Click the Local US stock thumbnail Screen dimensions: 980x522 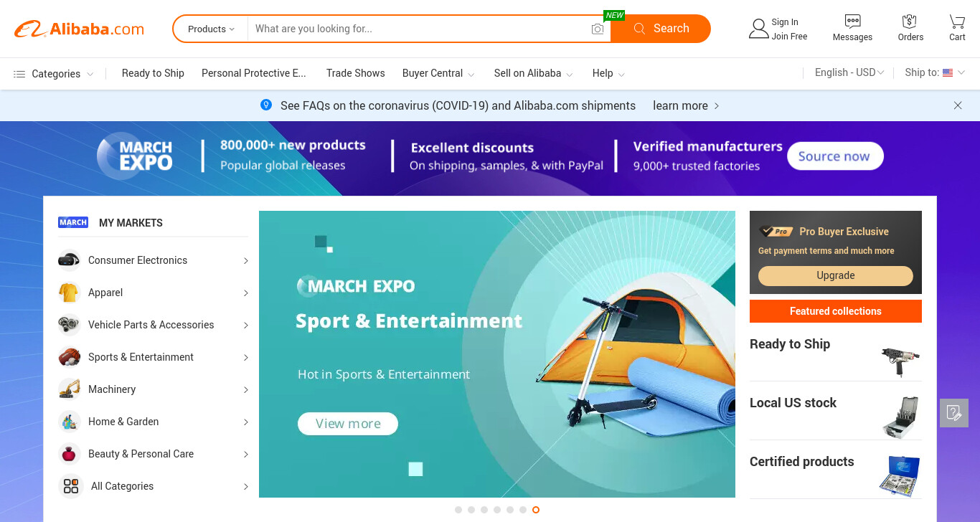(x=900, y=417)
